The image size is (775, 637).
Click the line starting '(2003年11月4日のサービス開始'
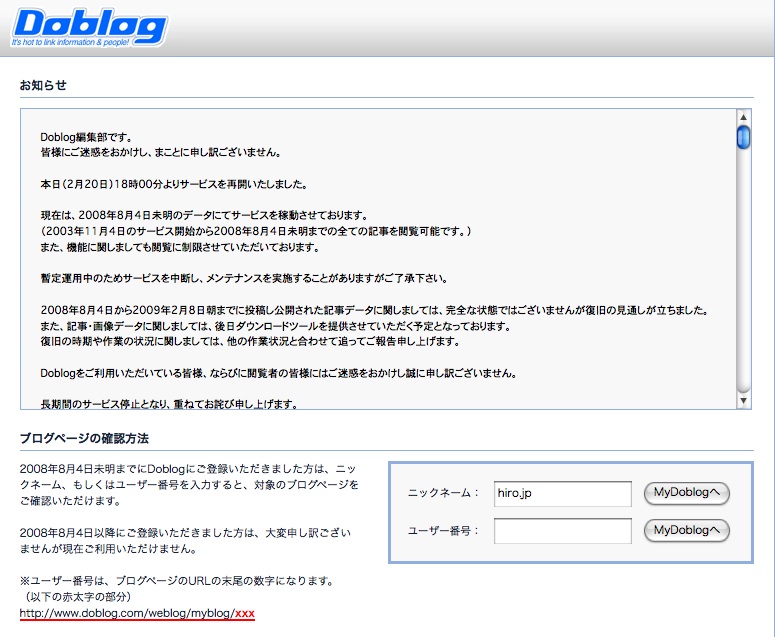(256, 231)
